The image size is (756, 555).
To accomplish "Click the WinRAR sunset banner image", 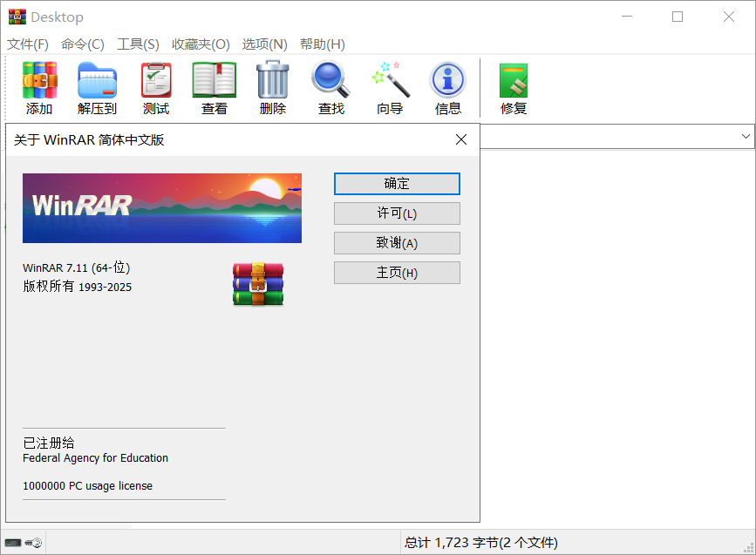I will (162, 208).
